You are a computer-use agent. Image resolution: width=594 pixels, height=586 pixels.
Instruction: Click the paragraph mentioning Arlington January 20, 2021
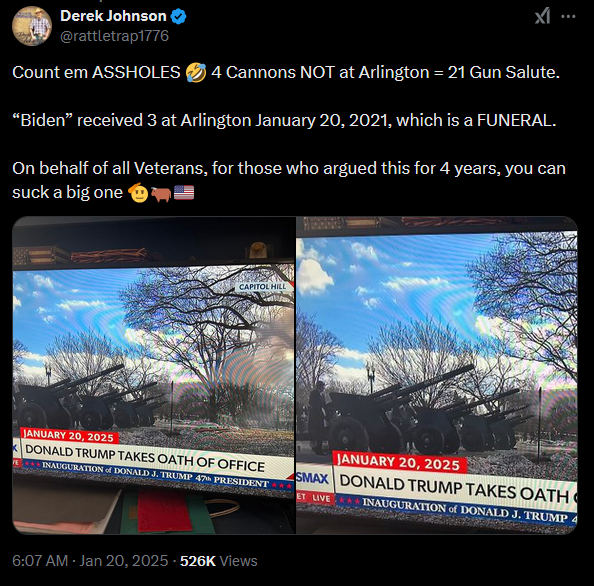[x=284, y=120]
